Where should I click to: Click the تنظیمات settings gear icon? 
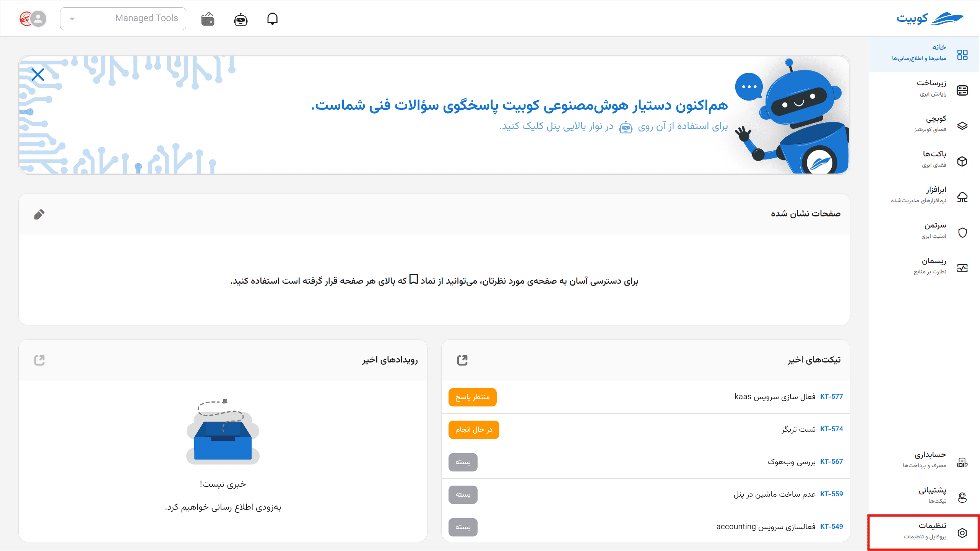click(962, 533)
